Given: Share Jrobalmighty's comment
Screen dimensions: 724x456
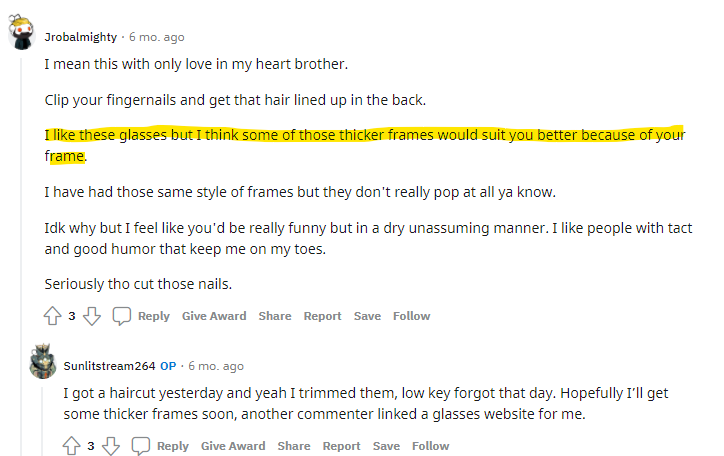Looking at the screenshot, I should 275,316.
